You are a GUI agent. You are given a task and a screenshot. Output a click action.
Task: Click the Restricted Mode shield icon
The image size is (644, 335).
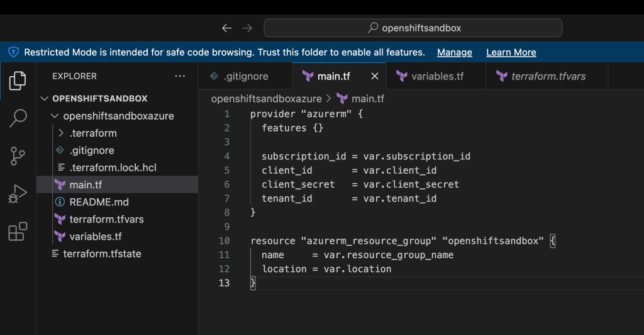[14, 52]
